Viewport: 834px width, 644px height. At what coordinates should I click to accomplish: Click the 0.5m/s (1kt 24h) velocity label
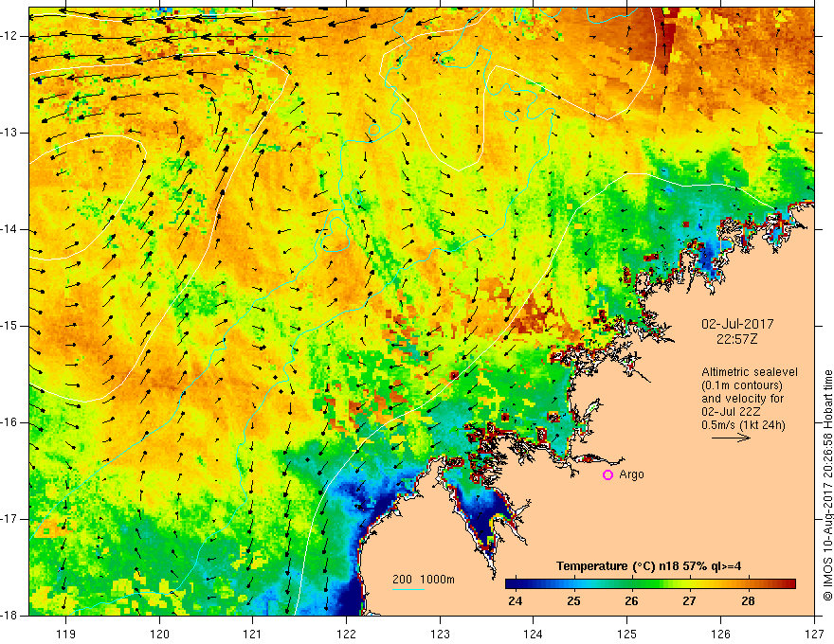click(743, 424)
